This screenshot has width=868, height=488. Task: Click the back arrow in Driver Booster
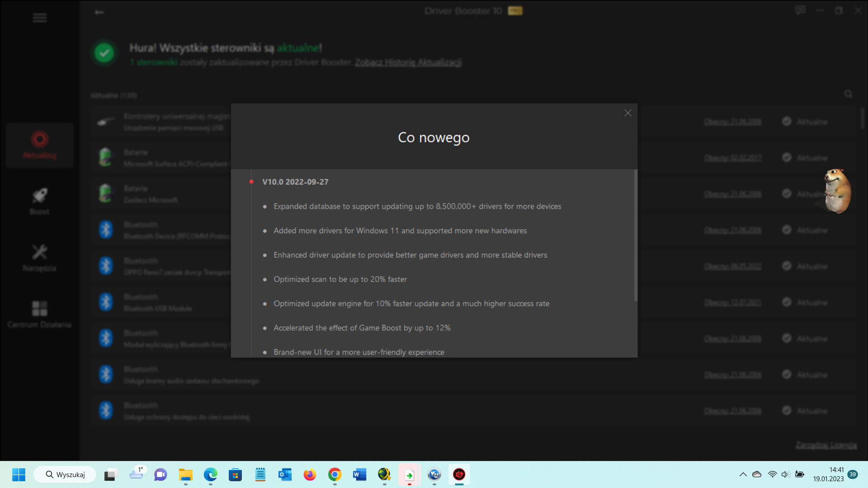pyautogui.click(x=99, y=12)
